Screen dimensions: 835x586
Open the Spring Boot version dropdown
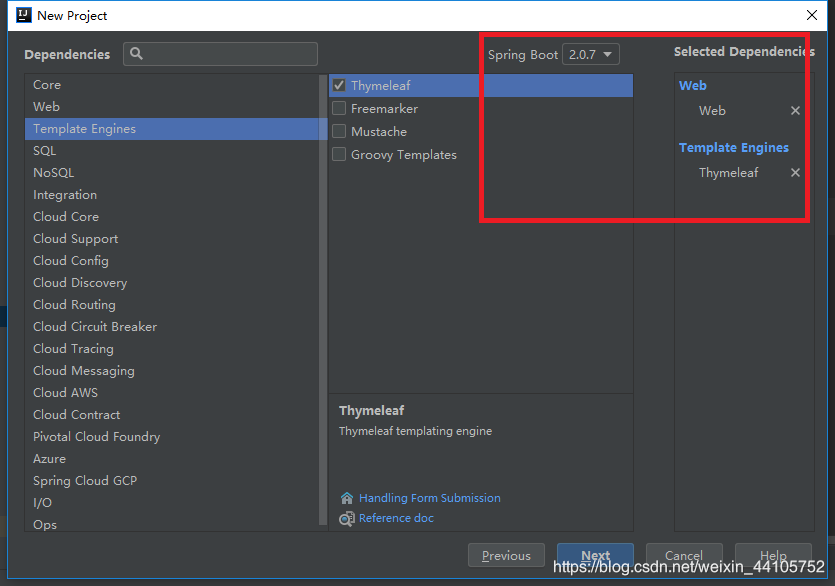pyautogui.click(x=591, y=54)
